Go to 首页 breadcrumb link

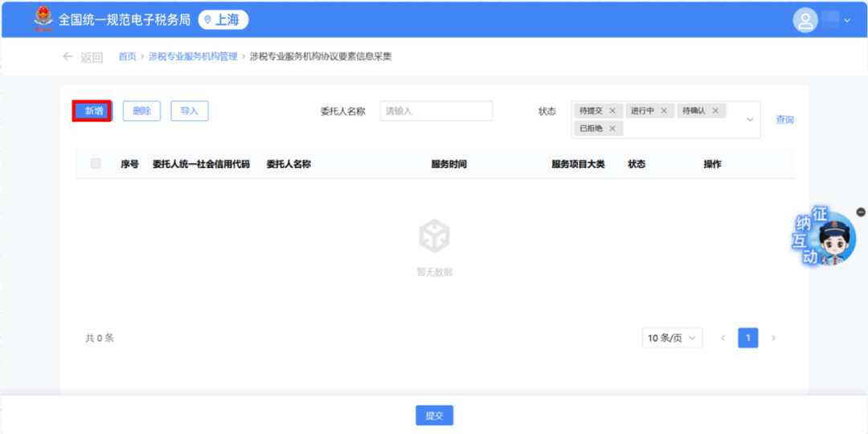[127, 56]
